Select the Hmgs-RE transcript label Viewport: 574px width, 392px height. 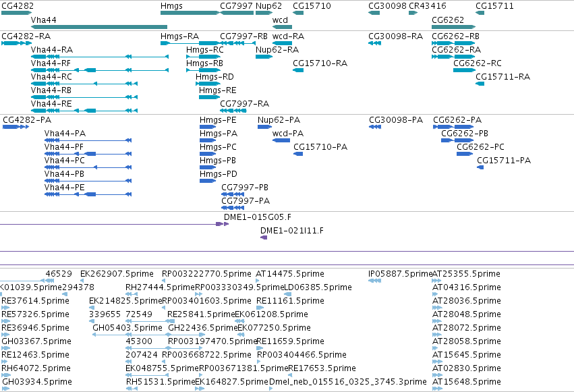click(x=217, y=90)
